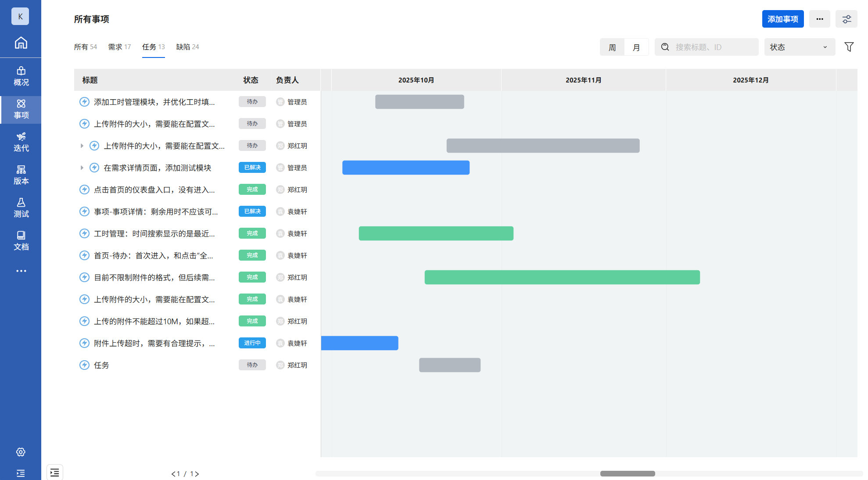
Task: Open the settings gear in sidebar
Action: [21, 452]
